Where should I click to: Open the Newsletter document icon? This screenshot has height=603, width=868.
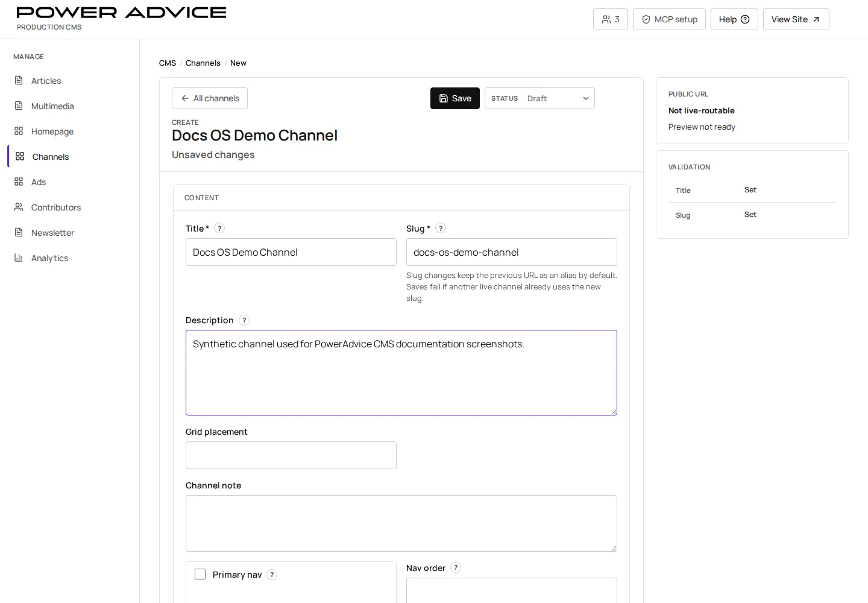[19, 232]
